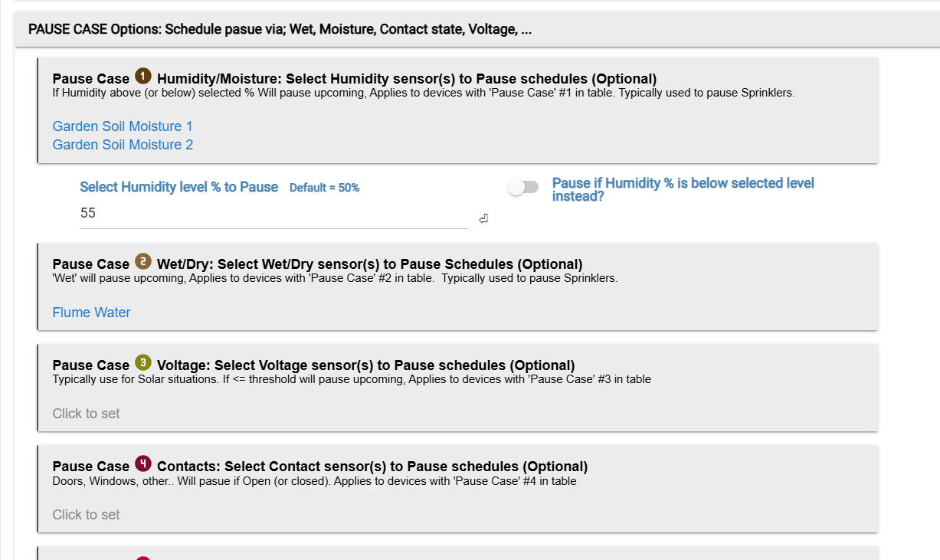Select the Garden Soil Moisture 1 device
940x560 pixels.
(123, 126)
